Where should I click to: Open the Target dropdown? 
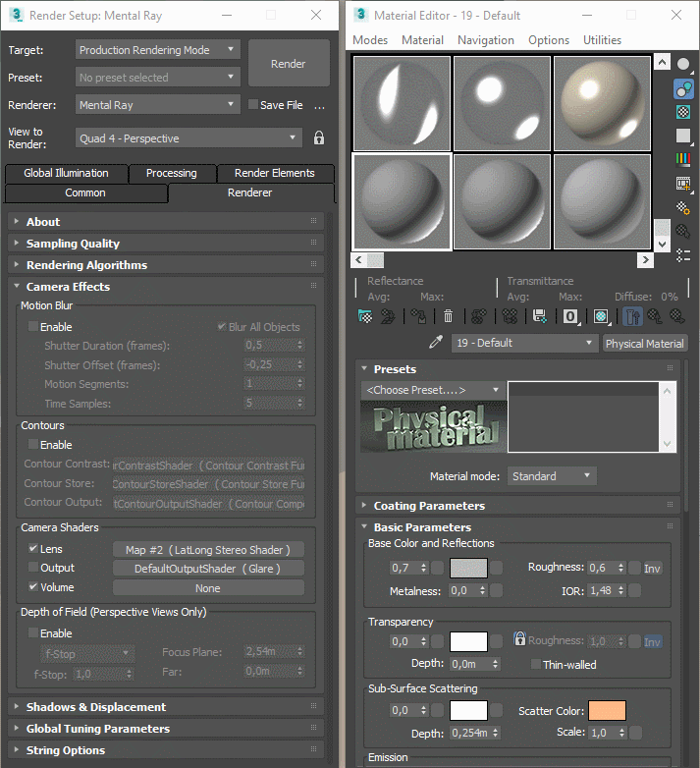click(158, 49)
